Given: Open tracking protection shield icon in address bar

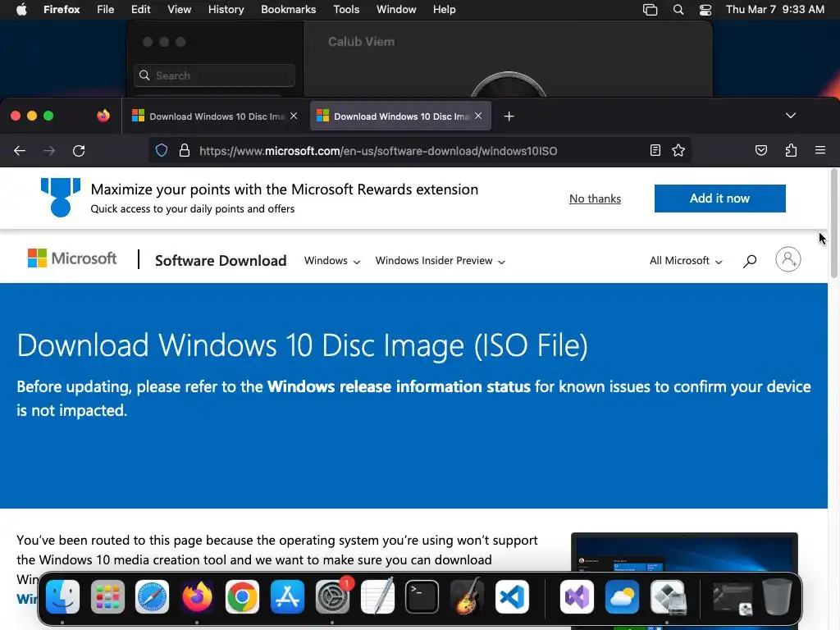Looking at the screenshot, I should point(162,151).
